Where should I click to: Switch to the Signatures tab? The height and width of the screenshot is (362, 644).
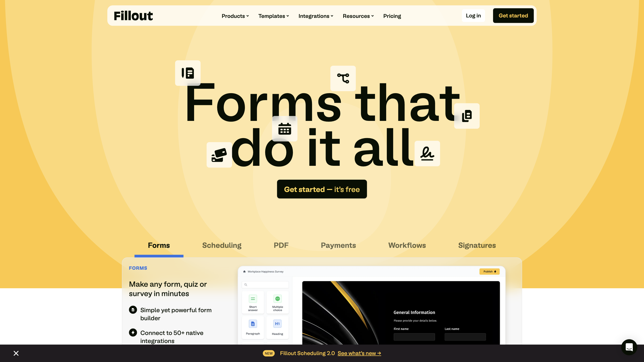(477, 245)
